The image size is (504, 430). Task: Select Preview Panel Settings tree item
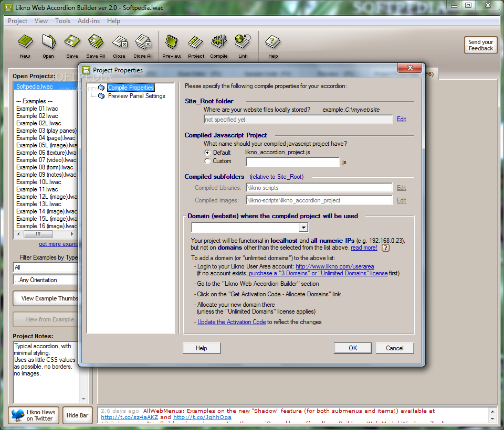(136, 96)
